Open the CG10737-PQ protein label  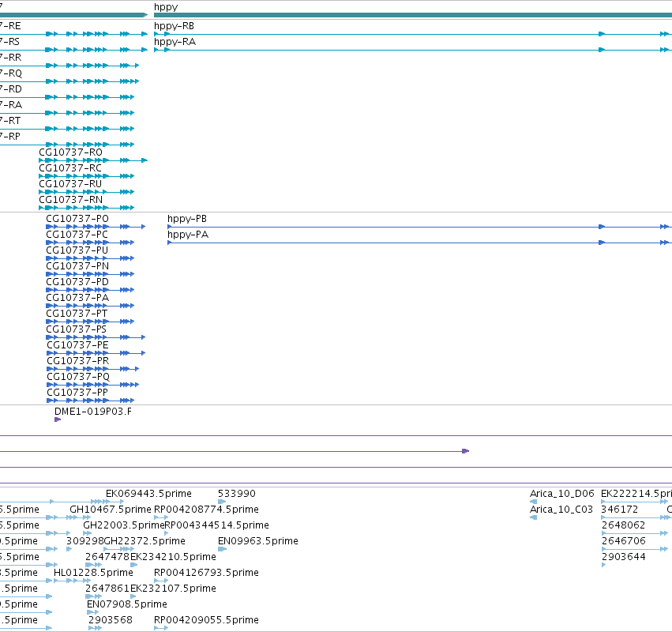[78, 377]
